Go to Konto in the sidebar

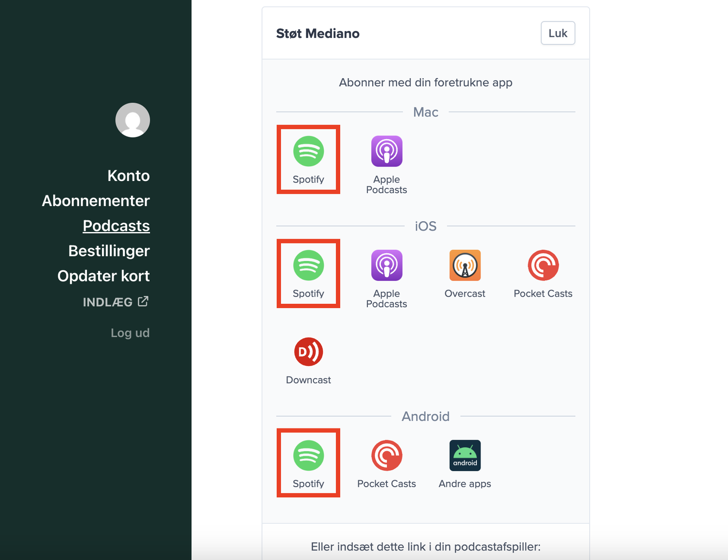129,176
